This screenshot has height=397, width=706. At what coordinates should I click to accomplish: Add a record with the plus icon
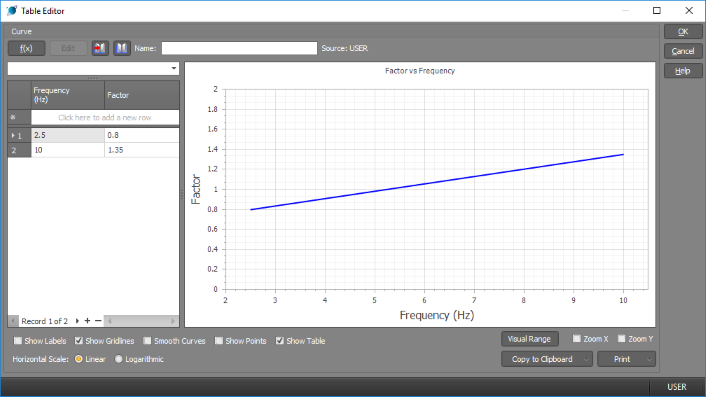87,321
